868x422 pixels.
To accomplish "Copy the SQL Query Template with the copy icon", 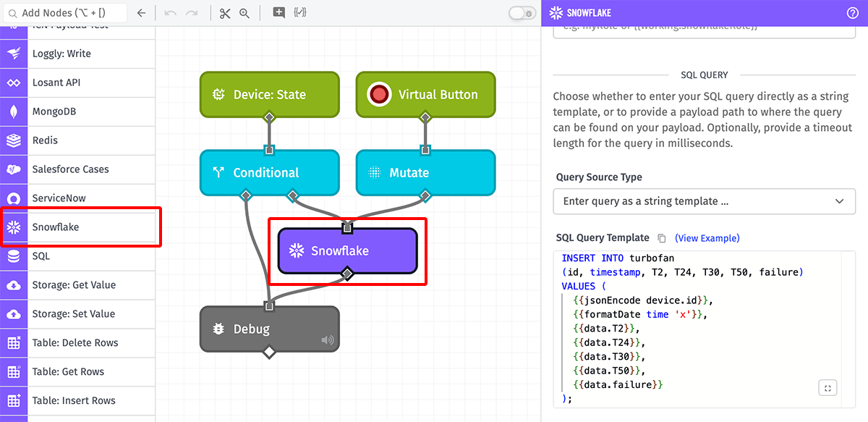I will click(x=661, y=238).
